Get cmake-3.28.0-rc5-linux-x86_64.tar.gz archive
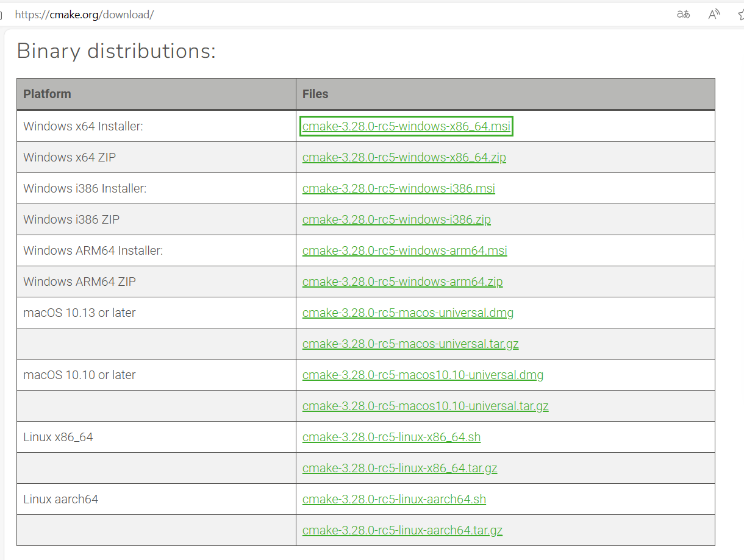Viewport: 744px width, 560px height. (399, 468)
